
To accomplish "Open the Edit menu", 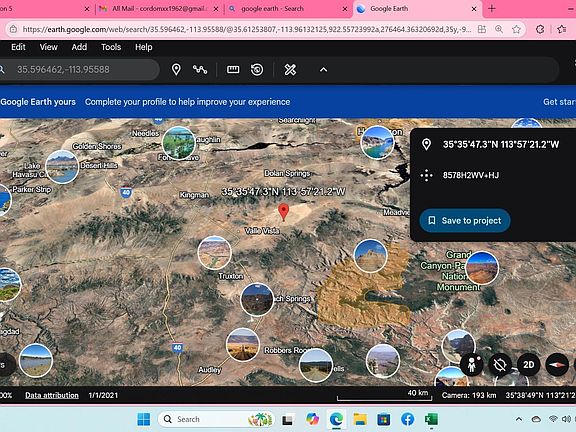I will click(18, 47).
